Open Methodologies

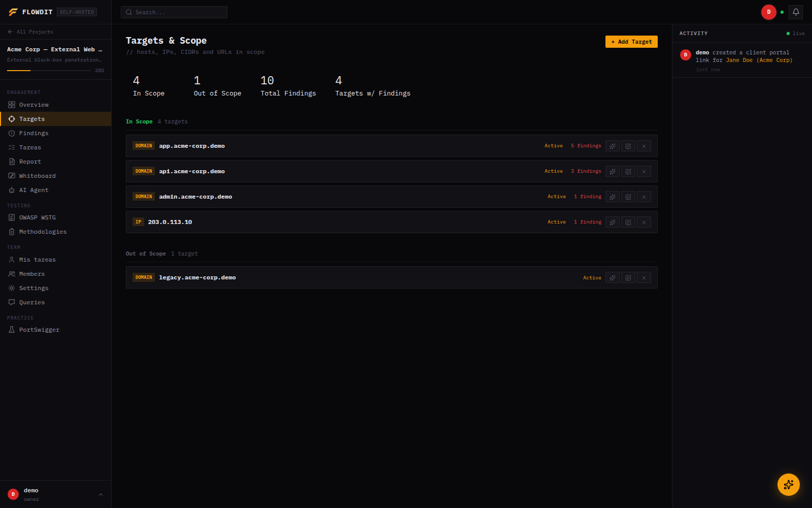pyautogui.click(x=56, y=232)
